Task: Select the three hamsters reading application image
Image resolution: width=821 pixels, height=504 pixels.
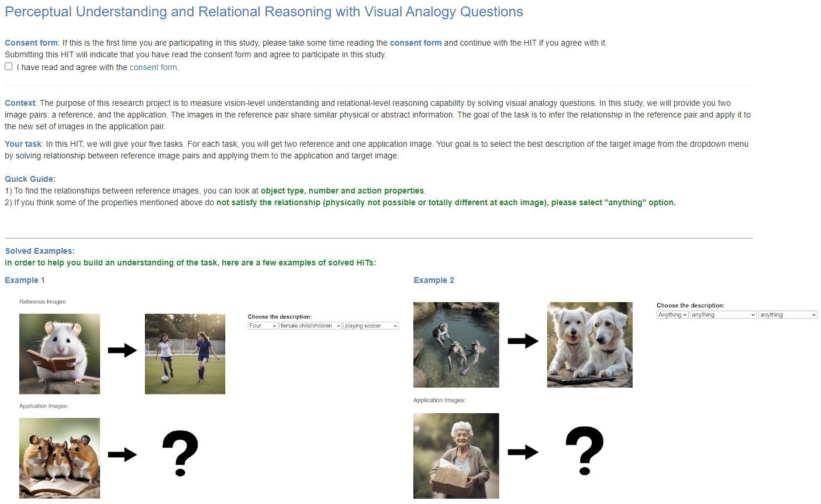Action: click(60, 458)
